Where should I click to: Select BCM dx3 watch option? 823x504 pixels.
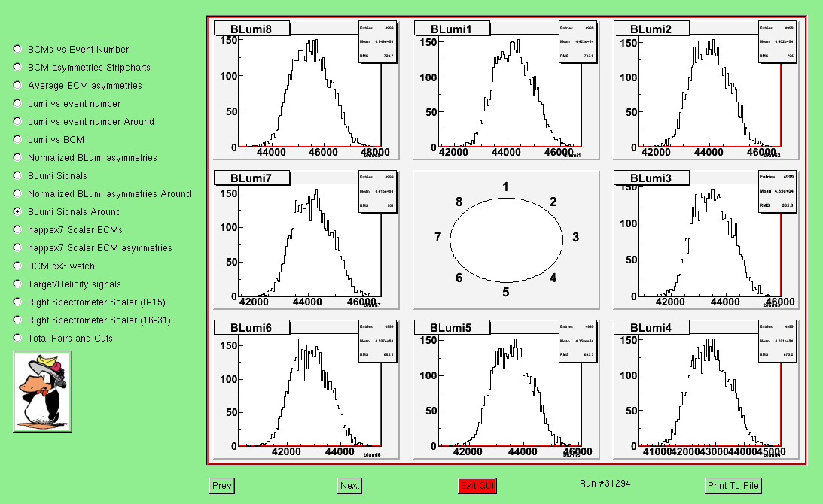pos(17,266)
